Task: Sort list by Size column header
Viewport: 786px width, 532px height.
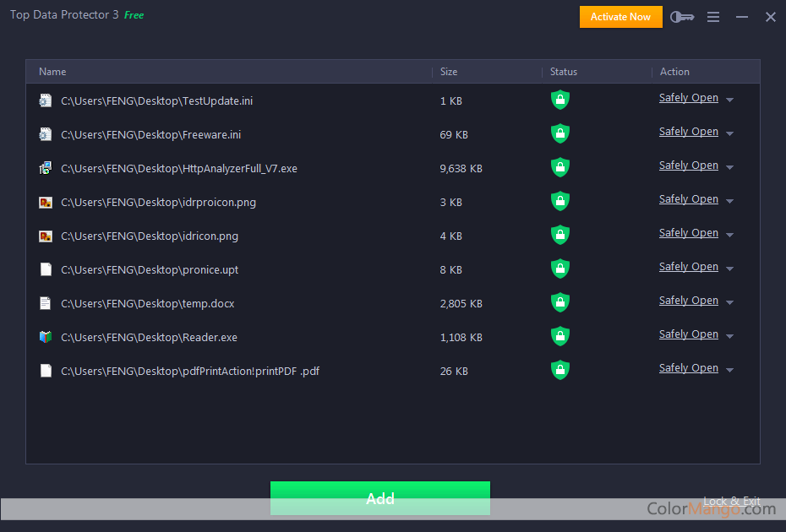Action: [449, 72]
